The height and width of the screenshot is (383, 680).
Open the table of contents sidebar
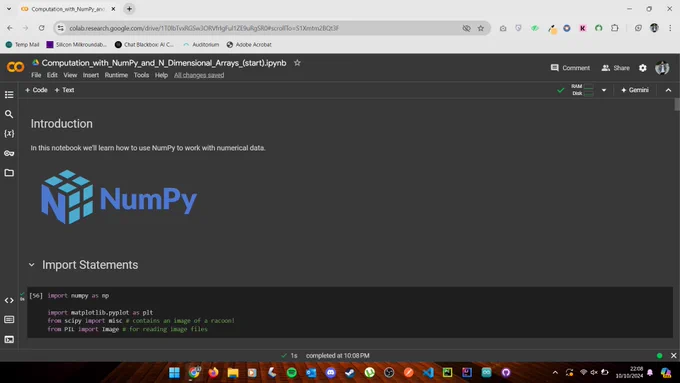click(x=9, y=95)
